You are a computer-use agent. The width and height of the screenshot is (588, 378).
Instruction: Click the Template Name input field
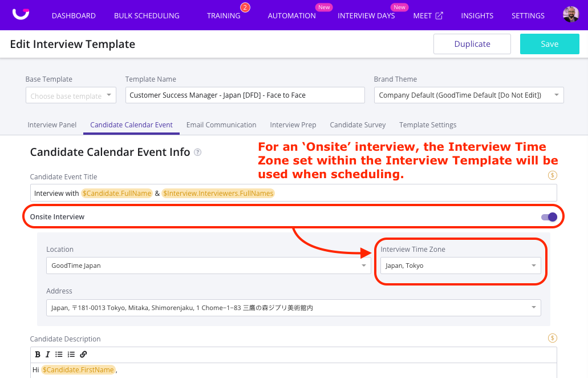pyautogui.click(x=244, y=95)
